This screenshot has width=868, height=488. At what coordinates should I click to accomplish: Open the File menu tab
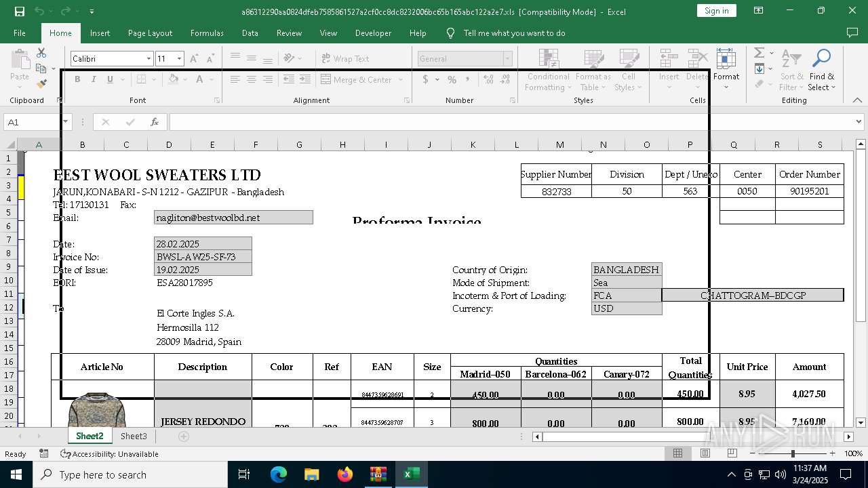[x=20, y=33]
